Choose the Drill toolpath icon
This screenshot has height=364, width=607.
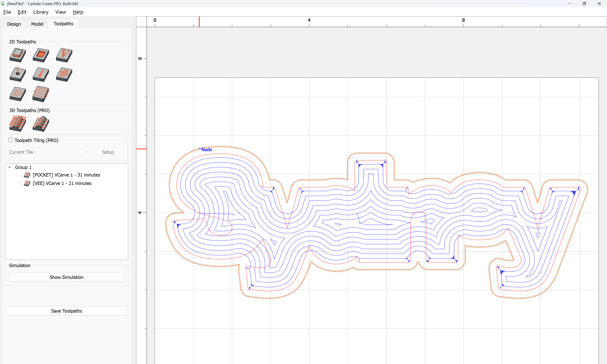[18, 74]
